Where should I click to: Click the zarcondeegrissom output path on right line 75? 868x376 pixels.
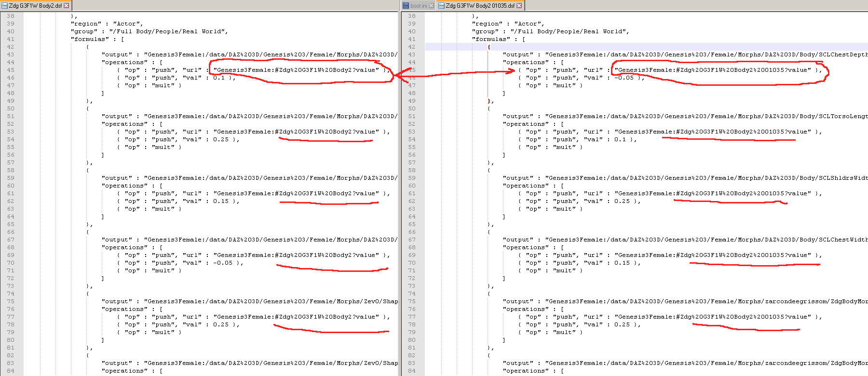tap(706, 301)
